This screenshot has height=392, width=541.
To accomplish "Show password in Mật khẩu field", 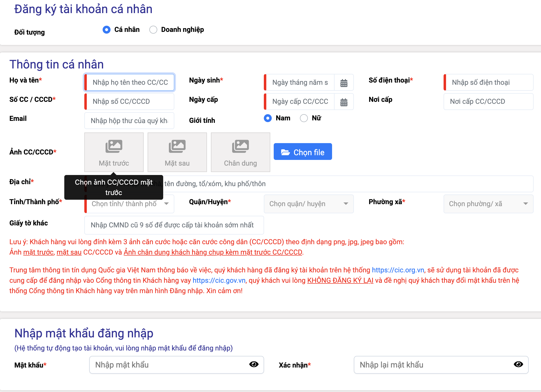I will click(x=254, y=364).
